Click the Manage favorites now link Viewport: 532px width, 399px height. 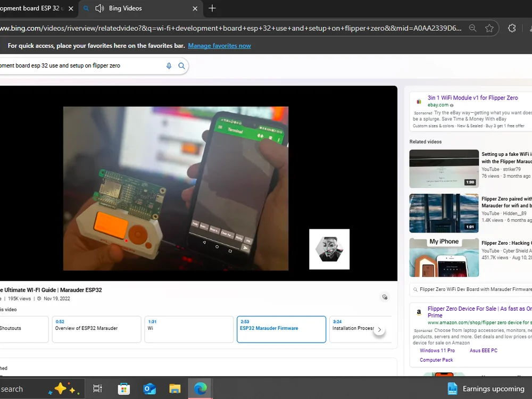[x=219, y=46]
